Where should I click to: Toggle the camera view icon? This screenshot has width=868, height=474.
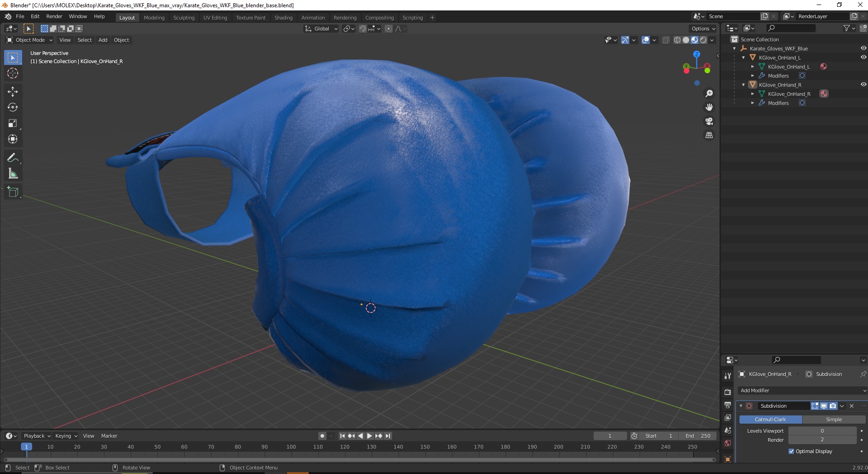(x=709, y=121)
